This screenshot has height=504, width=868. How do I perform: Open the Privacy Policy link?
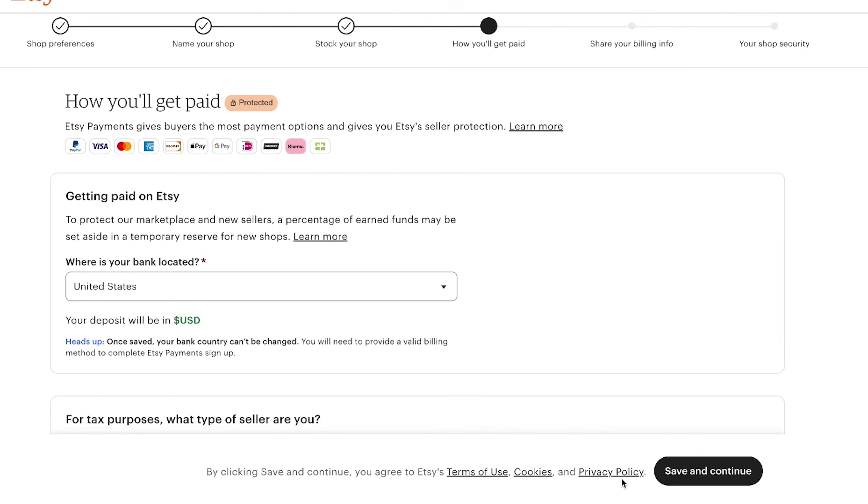point(611,472)
